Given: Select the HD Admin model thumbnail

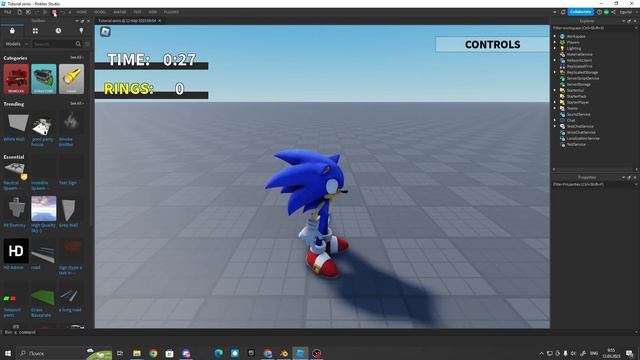Looking at the screenshot, I should 16,251.
